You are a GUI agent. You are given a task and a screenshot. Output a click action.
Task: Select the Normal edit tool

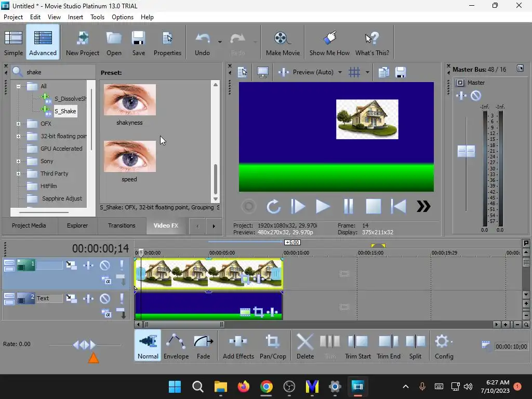coord(148,346)
